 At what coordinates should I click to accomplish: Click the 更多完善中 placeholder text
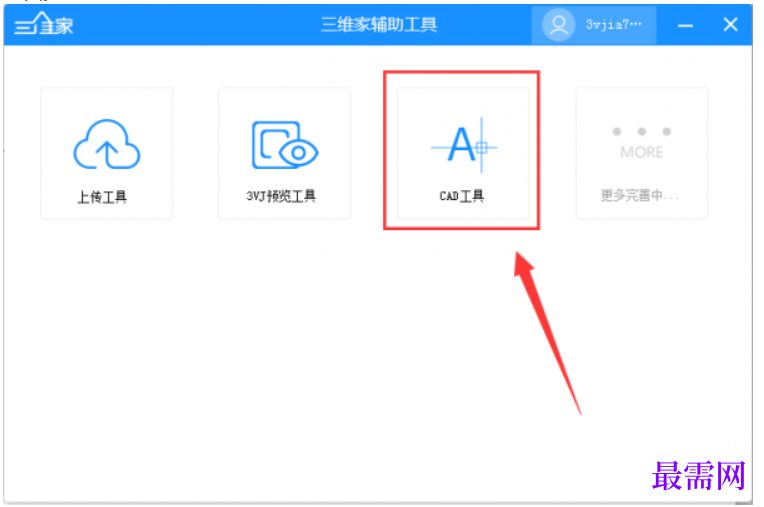pyautogui.click(x=639, y=196)
